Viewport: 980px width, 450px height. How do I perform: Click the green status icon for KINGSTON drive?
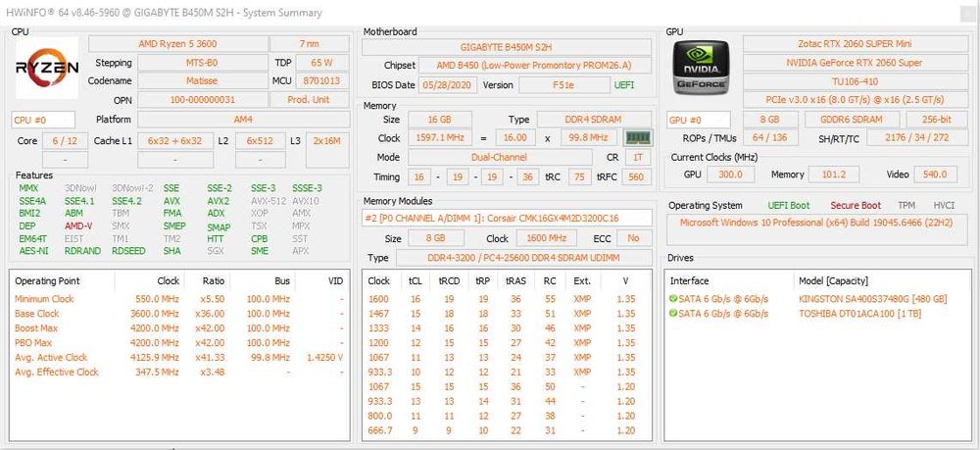point(673,299)
